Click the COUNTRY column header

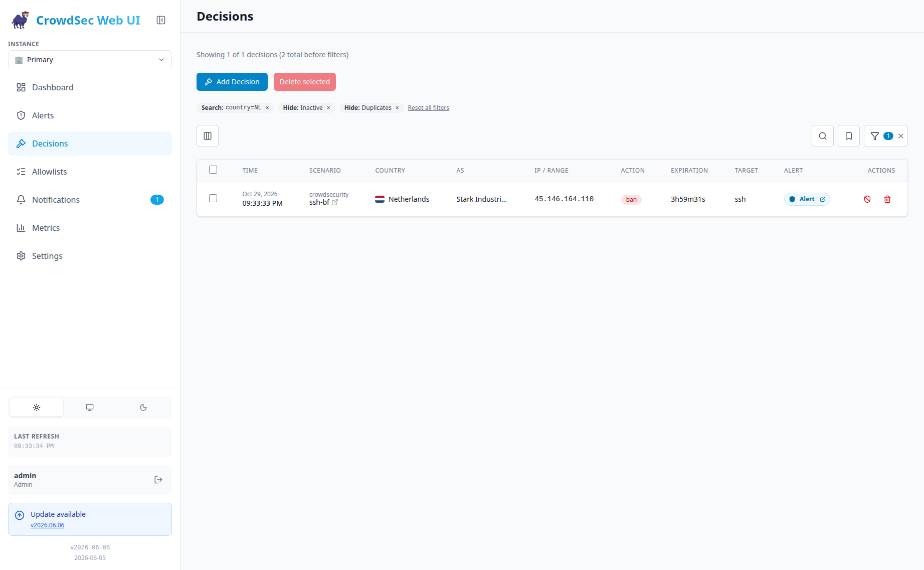390,171
